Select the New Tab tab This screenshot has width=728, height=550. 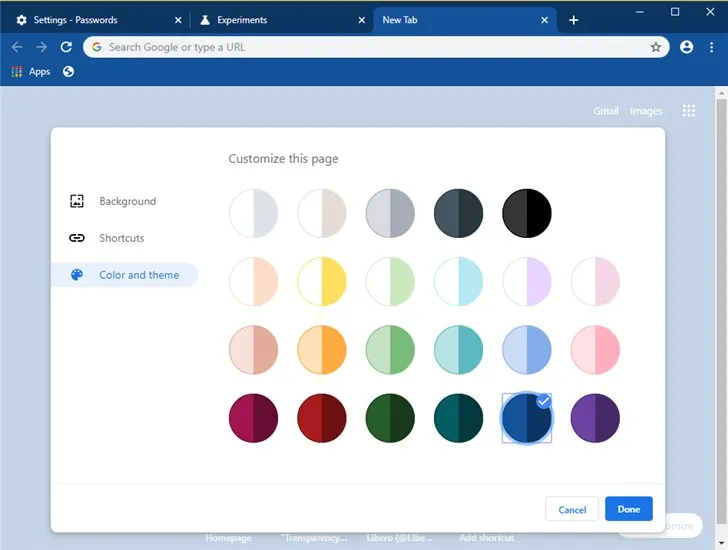point(464,20)
